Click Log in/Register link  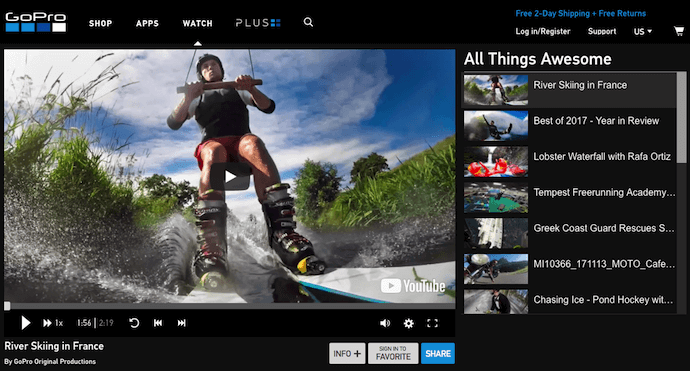click(543, 31)
